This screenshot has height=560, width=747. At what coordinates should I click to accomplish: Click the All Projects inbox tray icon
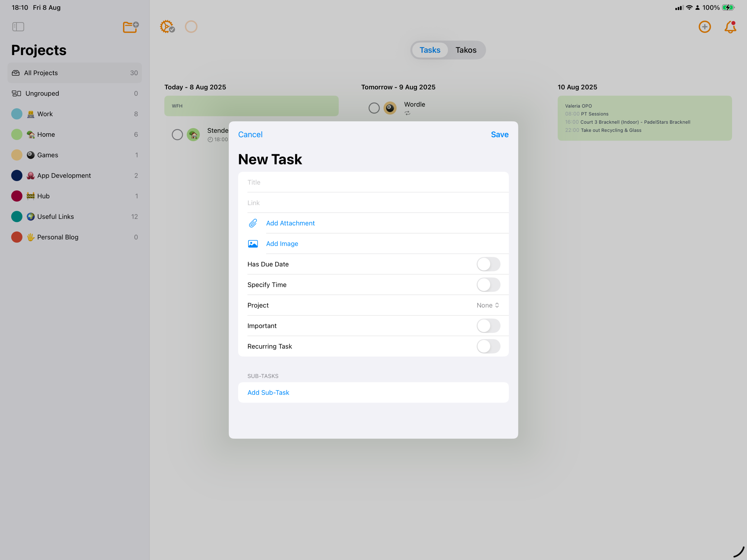click(16, 73)
